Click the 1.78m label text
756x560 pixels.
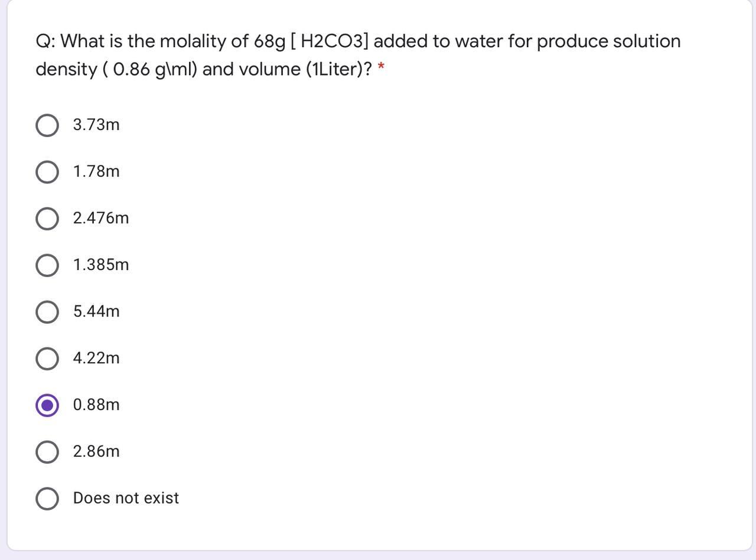coord(95,171)
